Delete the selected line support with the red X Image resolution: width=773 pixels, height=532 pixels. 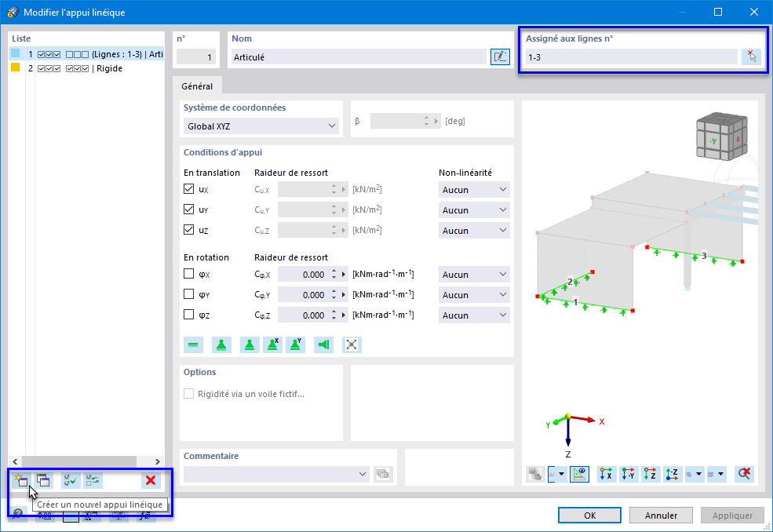tap(151, 480)
